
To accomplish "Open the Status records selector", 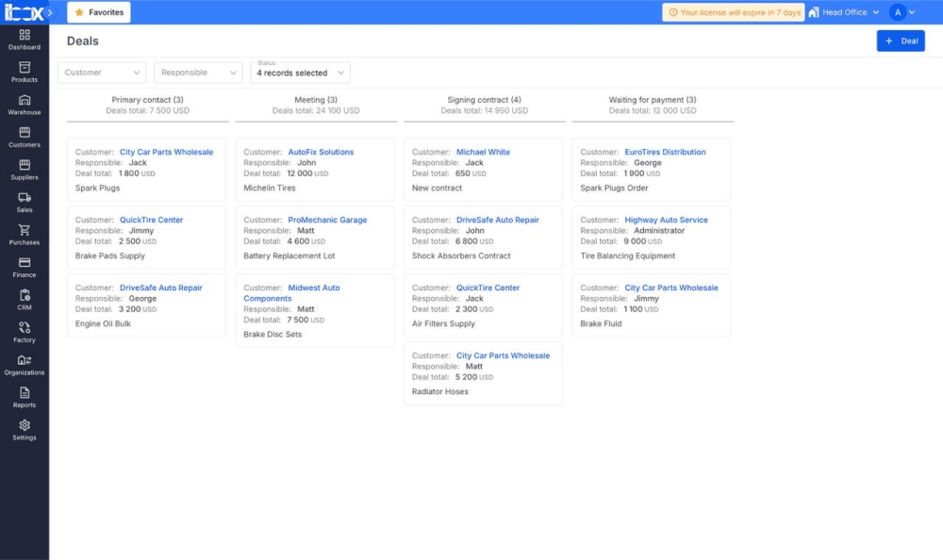I will point(298,73).
